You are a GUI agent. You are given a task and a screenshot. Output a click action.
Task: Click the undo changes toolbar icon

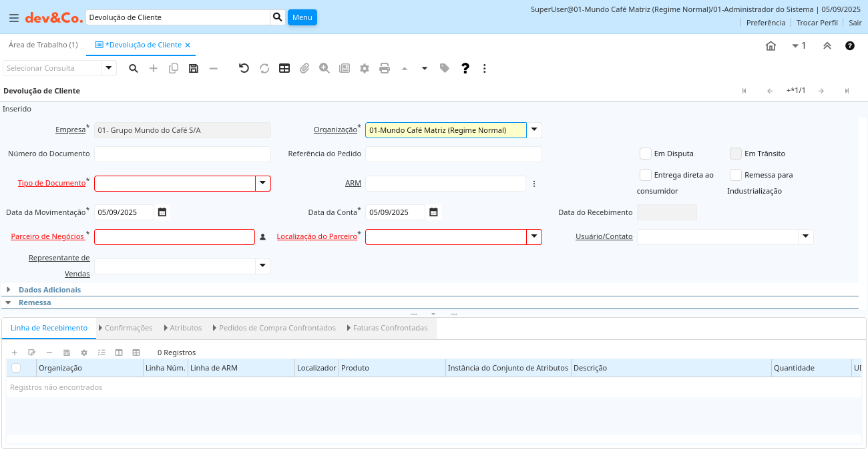click(x=244, y=68)
